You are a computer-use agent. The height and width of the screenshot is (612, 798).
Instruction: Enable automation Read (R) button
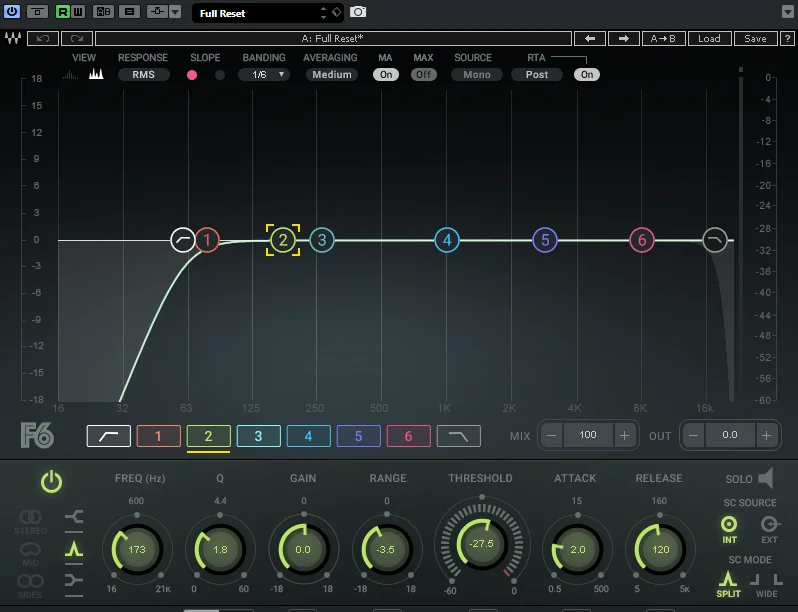tap(63, 11)
